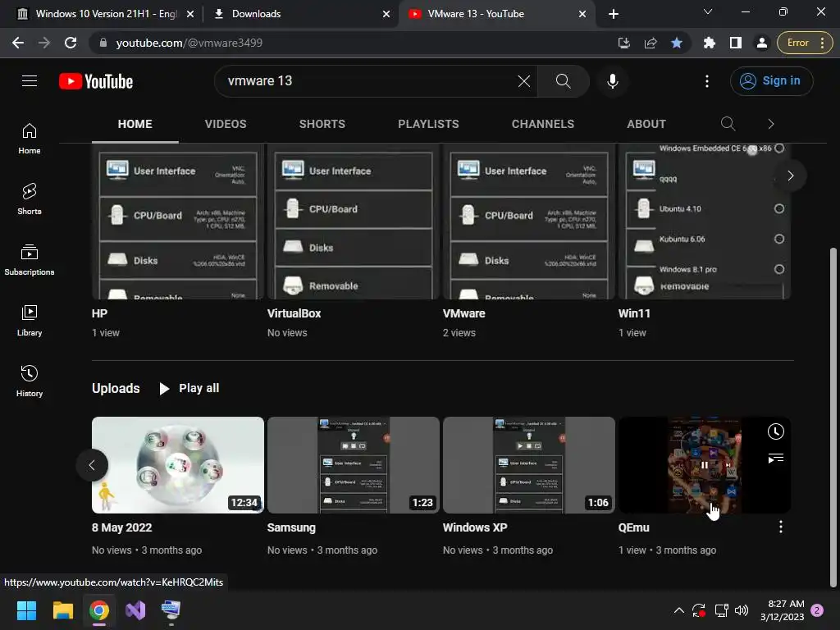Search within the channel using the magnifier icon

click(x=728, y=124)
